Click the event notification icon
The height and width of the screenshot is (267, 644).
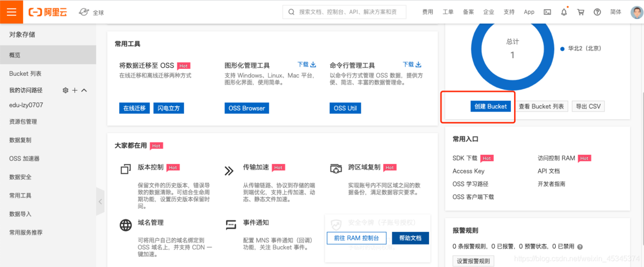coord(231,225)
